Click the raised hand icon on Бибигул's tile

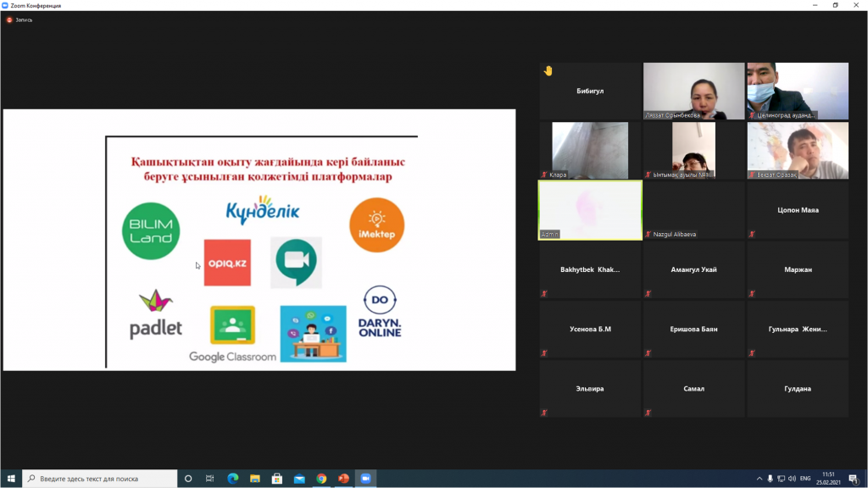tap(548, 71)
